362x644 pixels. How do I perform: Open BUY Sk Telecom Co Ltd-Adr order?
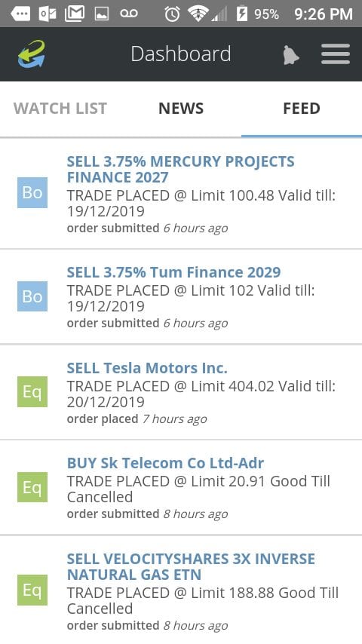tap(165, 463)
